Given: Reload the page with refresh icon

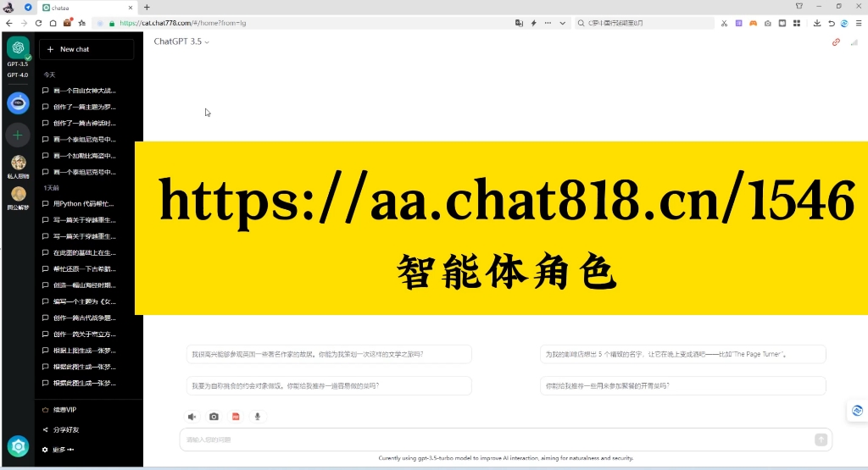Looking at the screenshot, I should pyautogui.click(x=38, y=23).
